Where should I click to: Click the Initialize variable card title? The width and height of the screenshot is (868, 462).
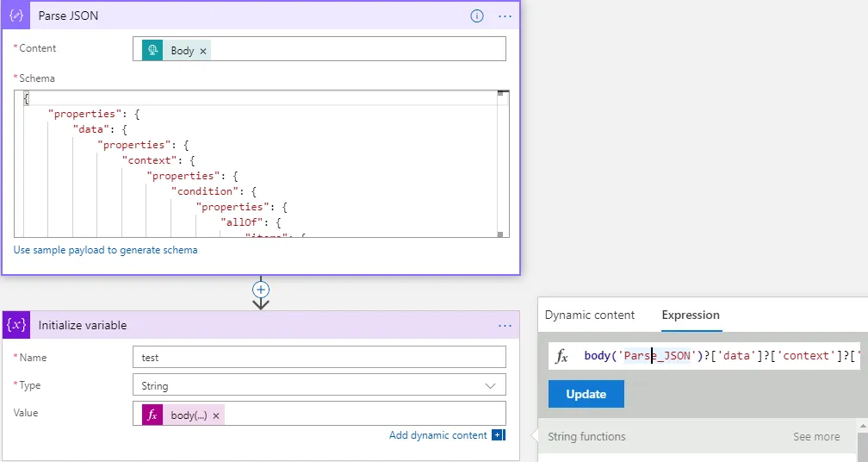tap(83, 325)
